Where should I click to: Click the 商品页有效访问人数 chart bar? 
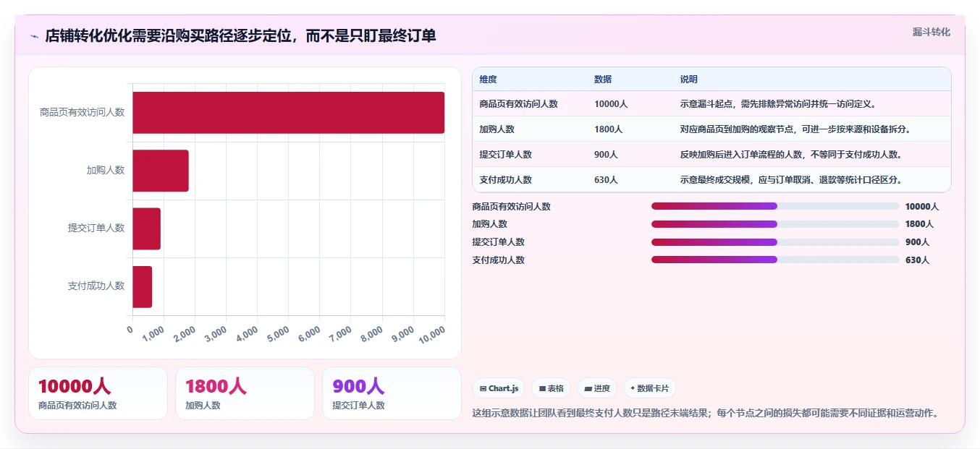click(x=288, y=113)
